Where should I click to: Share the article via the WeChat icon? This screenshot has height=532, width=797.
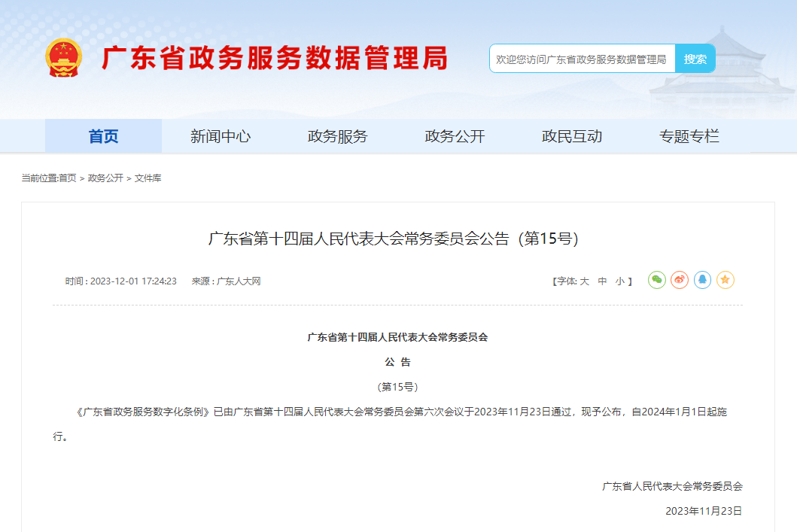click(657, 279)
